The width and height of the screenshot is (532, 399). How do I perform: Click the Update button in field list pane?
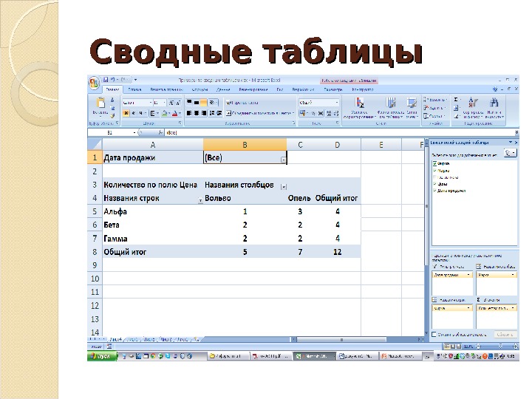click(505, 335)
